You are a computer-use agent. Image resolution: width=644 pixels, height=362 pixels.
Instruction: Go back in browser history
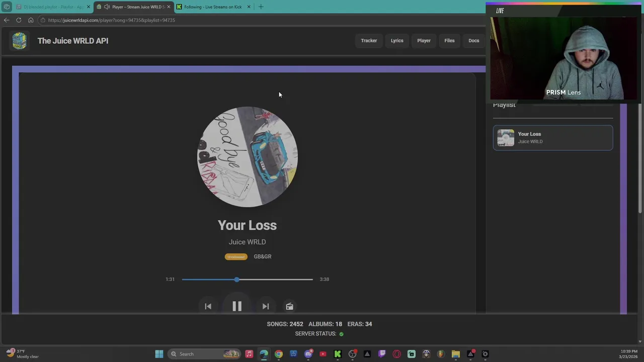(6, 20)
